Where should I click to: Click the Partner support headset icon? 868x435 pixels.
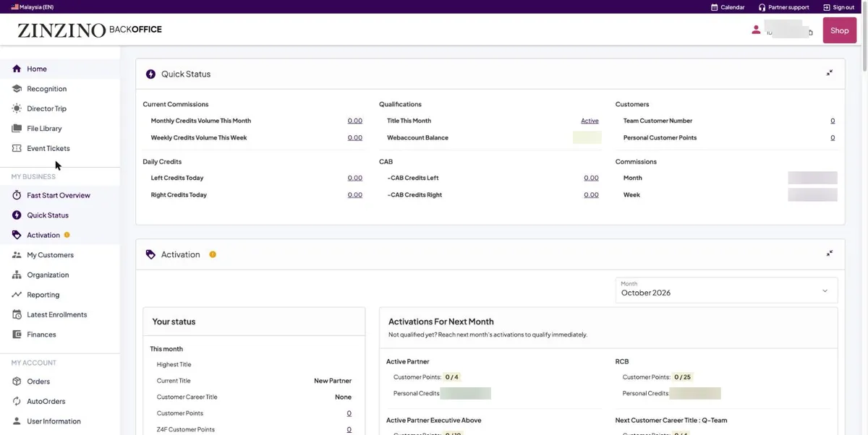(762, 7)
